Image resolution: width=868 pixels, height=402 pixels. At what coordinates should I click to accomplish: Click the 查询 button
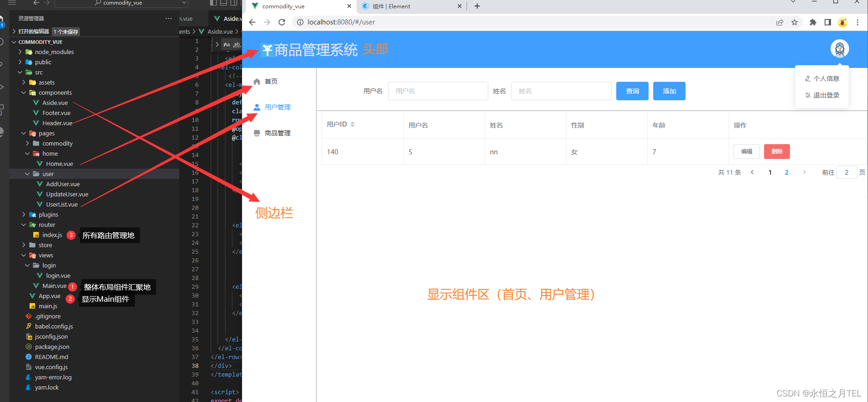coord(632,91)
